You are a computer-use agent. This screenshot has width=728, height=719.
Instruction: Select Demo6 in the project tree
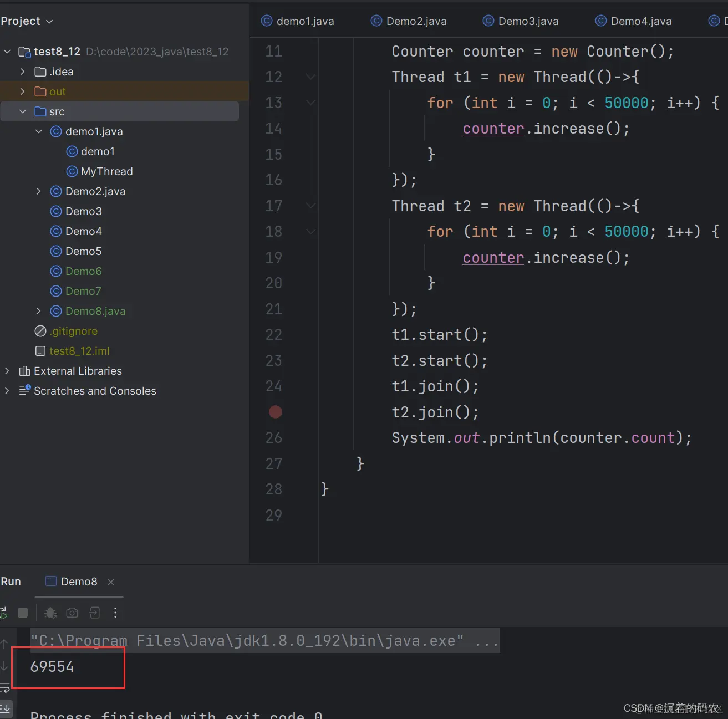tap(76, 271)
